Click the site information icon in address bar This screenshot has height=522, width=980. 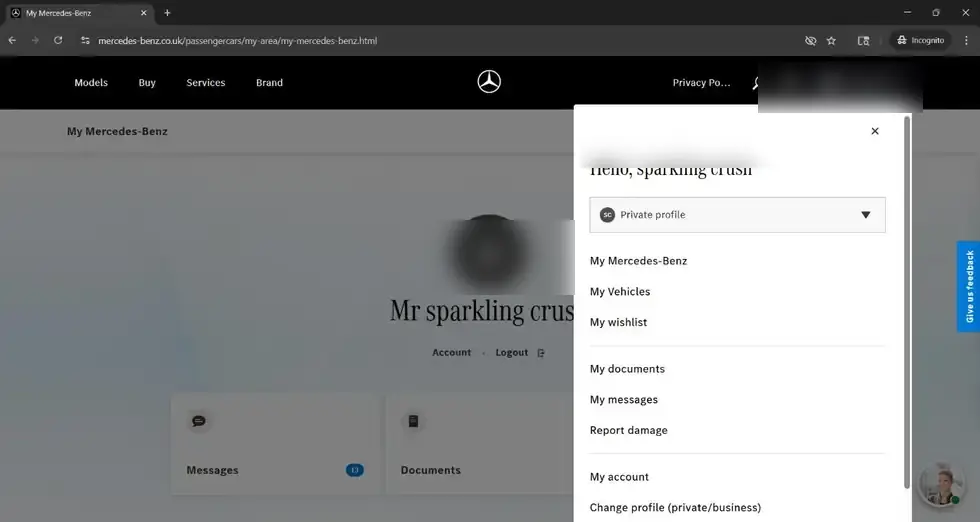pos(85,40)
